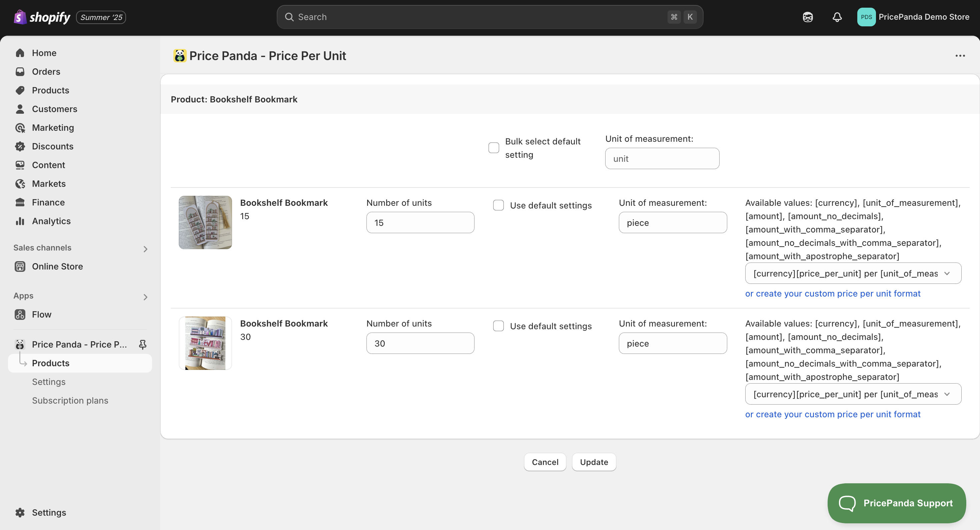Screen dimensions: 980x530
Task: Open Price Panda Products submenu item
Action: (80, 363)
